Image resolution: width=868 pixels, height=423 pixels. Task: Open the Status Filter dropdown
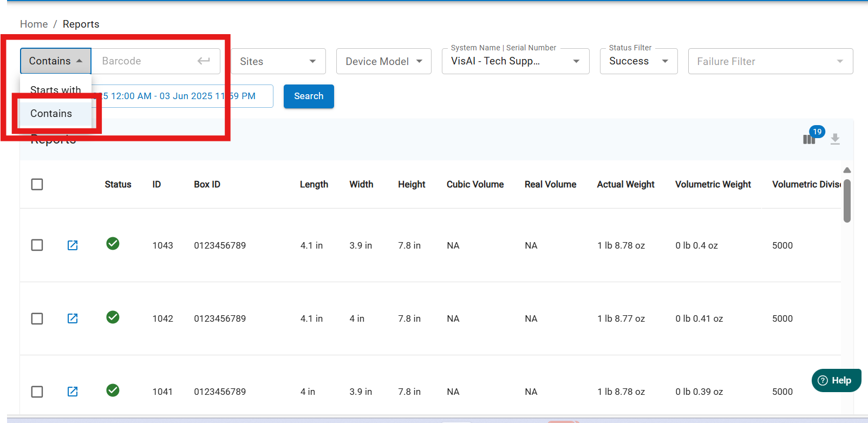(x=638, y=61)
